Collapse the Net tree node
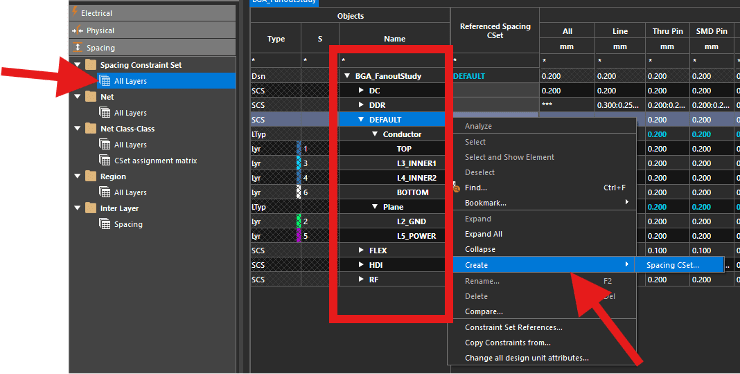Screen dimensions: 740x374 [77, 96]
